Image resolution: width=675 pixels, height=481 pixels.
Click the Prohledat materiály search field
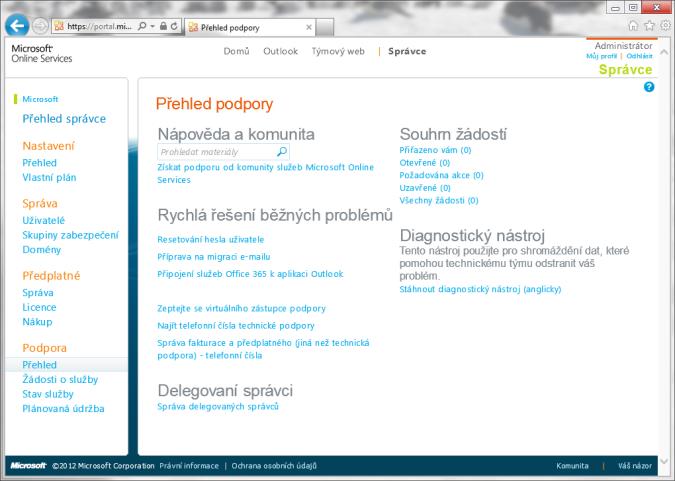click(x=223, y=152)
